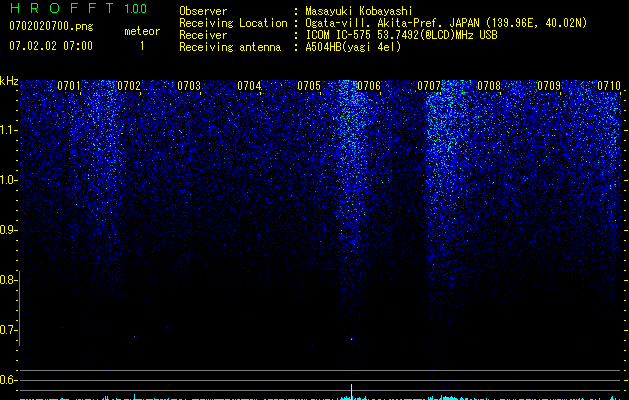629x400 pixels.
Task: Click the meteor count label
Action: [x=142, y=31]
